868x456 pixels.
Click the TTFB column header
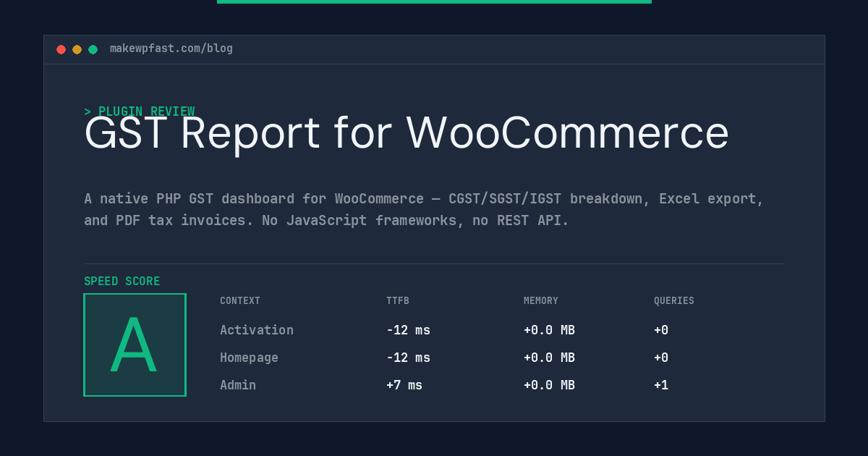[x=398, y=301]
